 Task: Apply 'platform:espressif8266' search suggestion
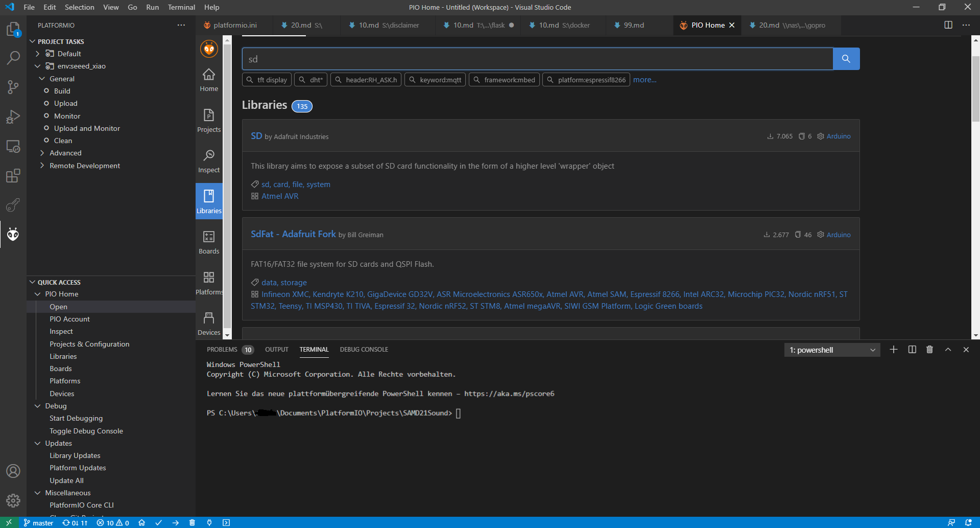(x=586, y=80)
